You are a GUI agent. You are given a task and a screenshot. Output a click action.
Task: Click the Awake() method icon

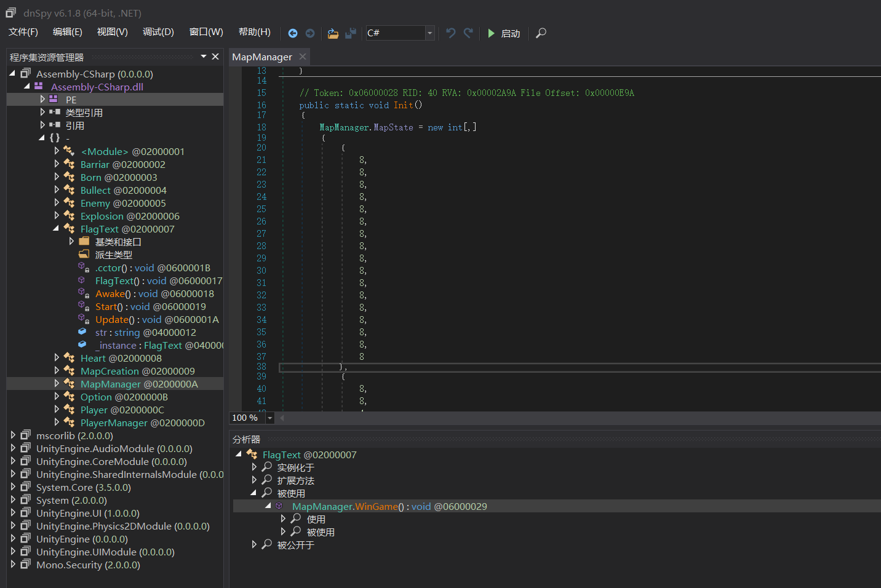(84, 293)
